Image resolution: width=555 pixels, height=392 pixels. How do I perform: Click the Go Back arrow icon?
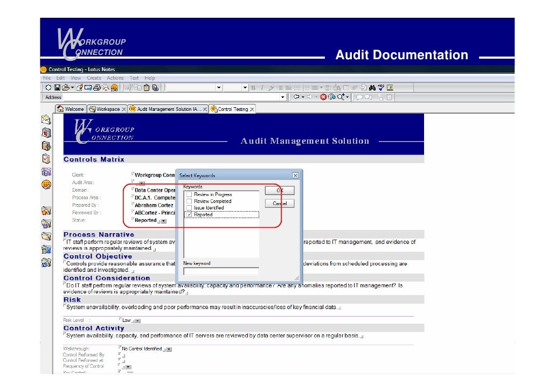tap(296, 97)
